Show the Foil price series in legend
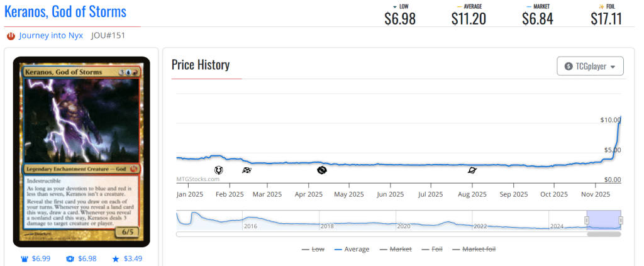 [x=433, y=250]
